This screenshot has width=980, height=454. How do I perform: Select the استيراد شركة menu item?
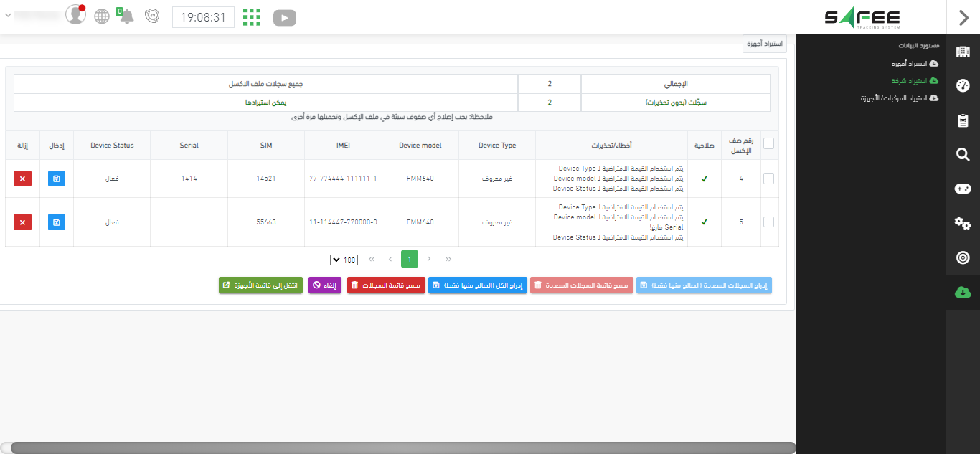tap(909, 81)
